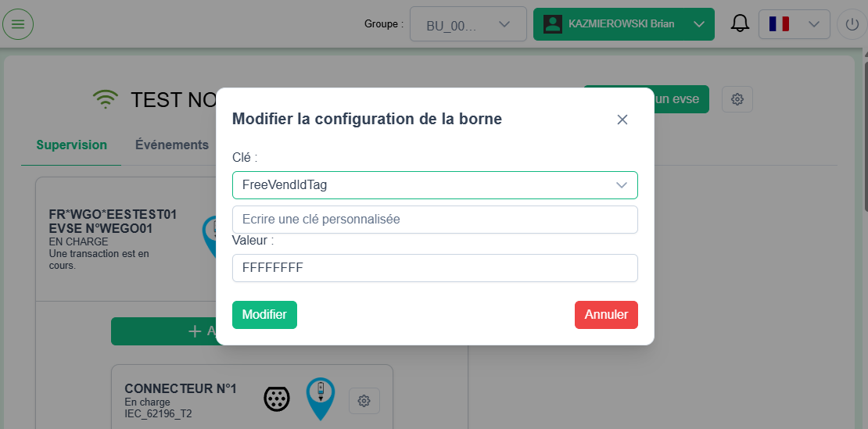Viewport: 868px width, 429px height.
Task: Click the red Annuler button
Action: tap(606, 315)
